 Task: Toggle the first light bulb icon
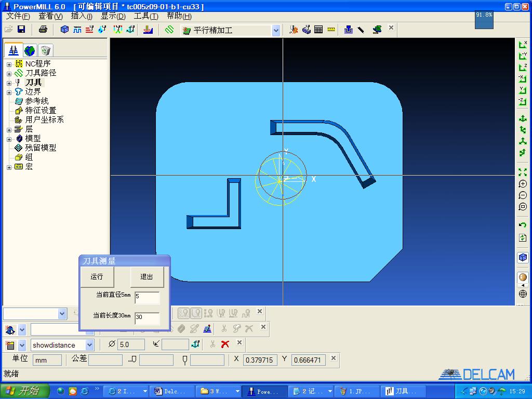(183, 313)
